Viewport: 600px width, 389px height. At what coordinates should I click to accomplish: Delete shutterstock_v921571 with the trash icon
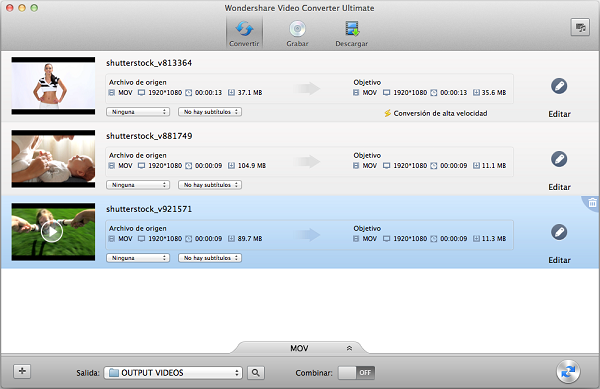pos(592,202)
